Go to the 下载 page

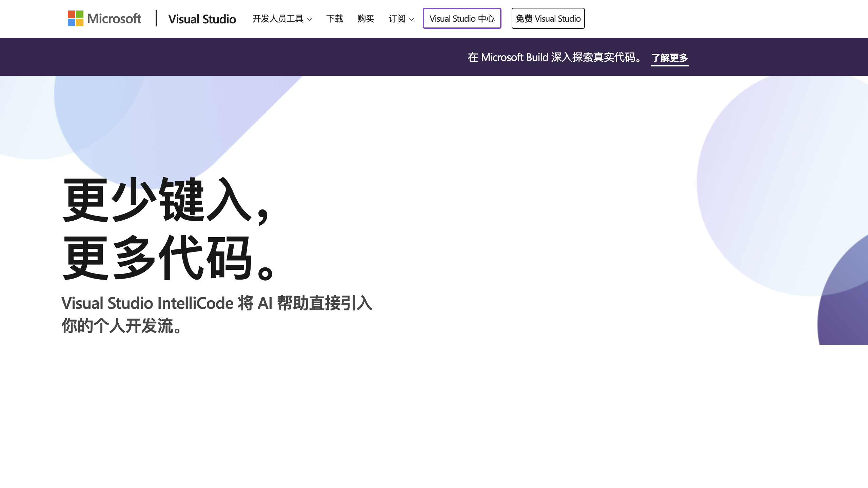335,19
